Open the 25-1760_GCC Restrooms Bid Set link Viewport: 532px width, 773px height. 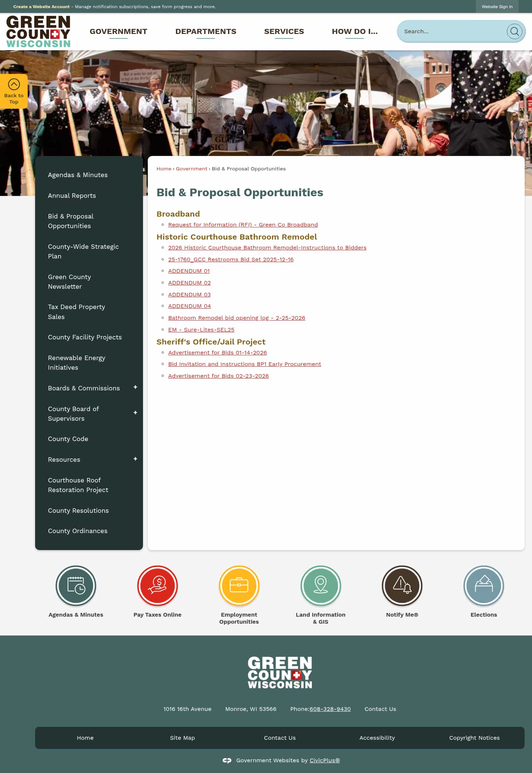pyautogui.click(x=231, y=260)
